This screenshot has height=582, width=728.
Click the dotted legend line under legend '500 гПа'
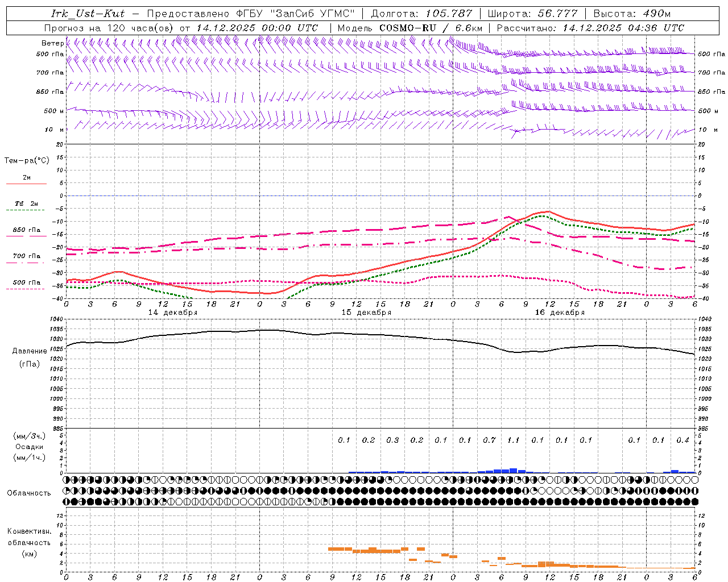click(x=26, y=289)
